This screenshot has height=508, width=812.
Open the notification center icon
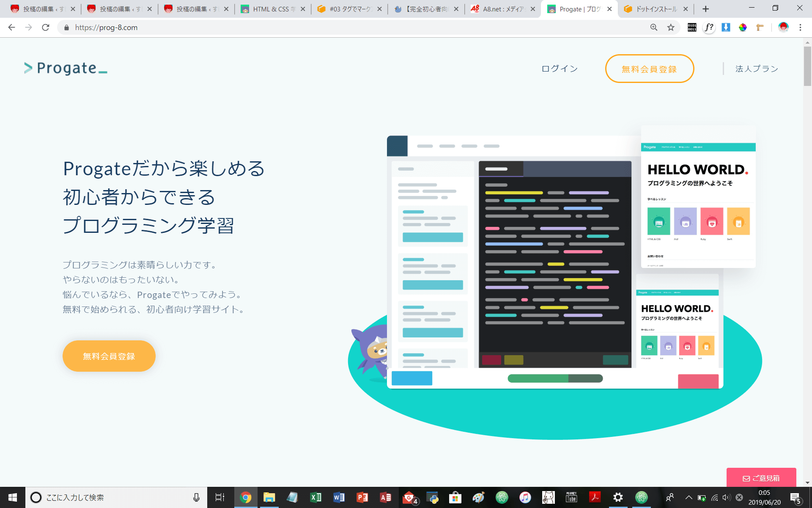(796, 497)
